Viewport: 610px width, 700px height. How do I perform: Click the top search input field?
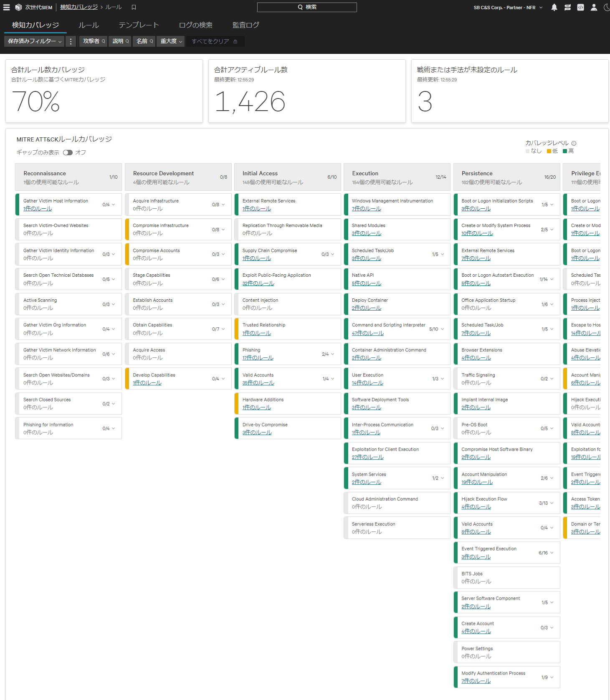[x=307, y=7]
